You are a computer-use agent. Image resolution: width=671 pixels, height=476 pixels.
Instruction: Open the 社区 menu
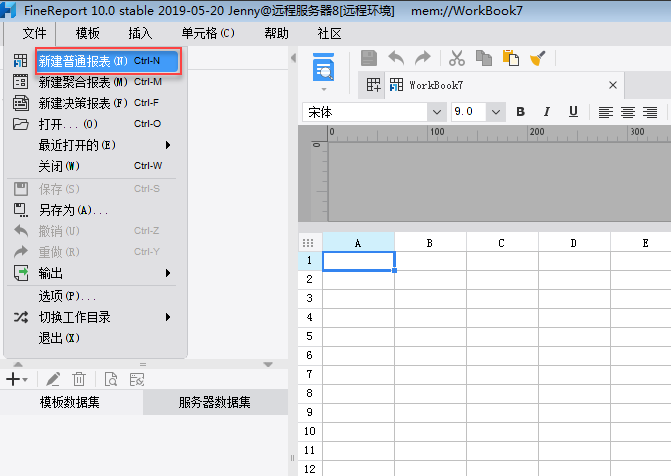pos(329,33)
